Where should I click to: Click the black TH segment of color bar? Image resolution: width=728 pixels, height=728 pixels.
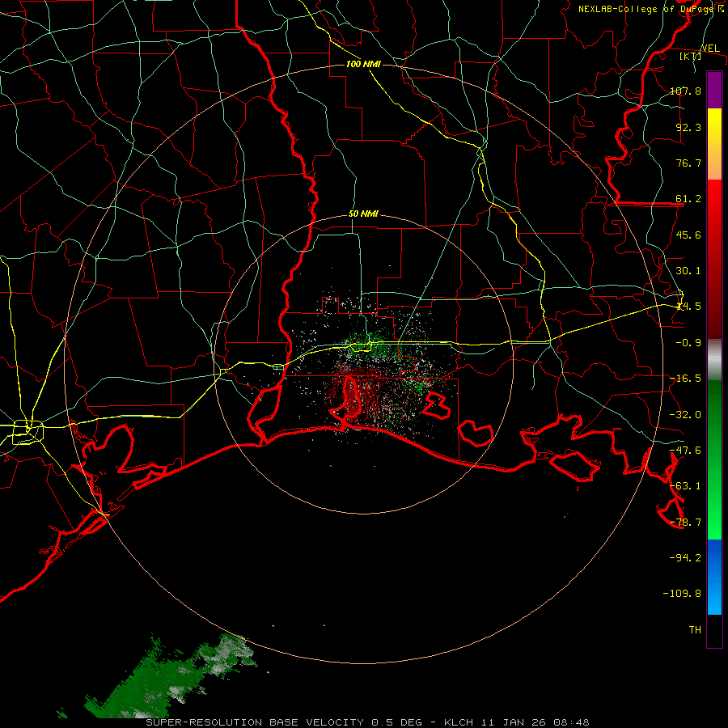714,631
